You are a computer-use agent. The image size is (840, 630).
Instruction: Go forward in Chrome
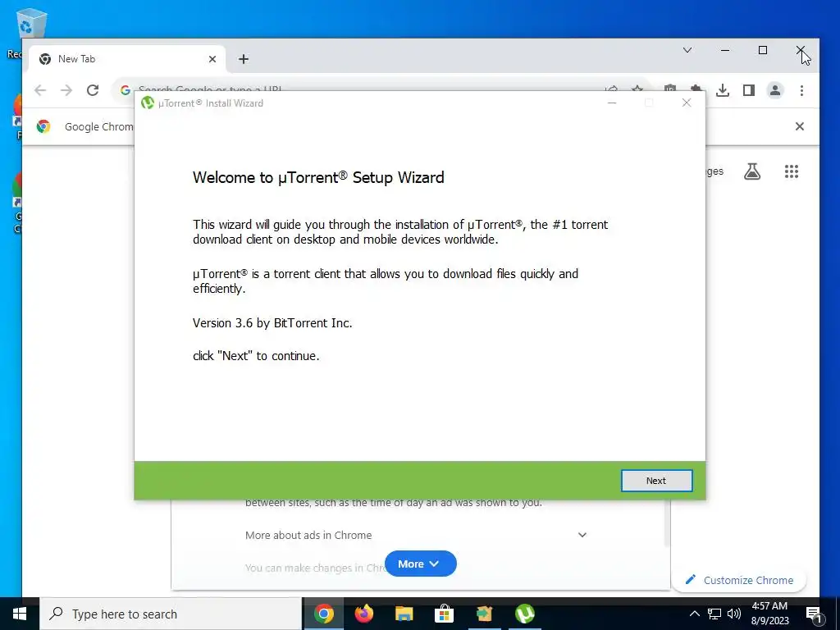click(66, 90)
